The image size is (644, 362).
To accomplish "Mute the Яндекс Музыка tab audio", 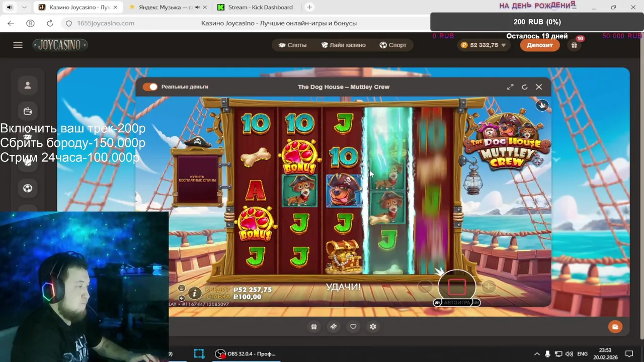I will point(197,7).
